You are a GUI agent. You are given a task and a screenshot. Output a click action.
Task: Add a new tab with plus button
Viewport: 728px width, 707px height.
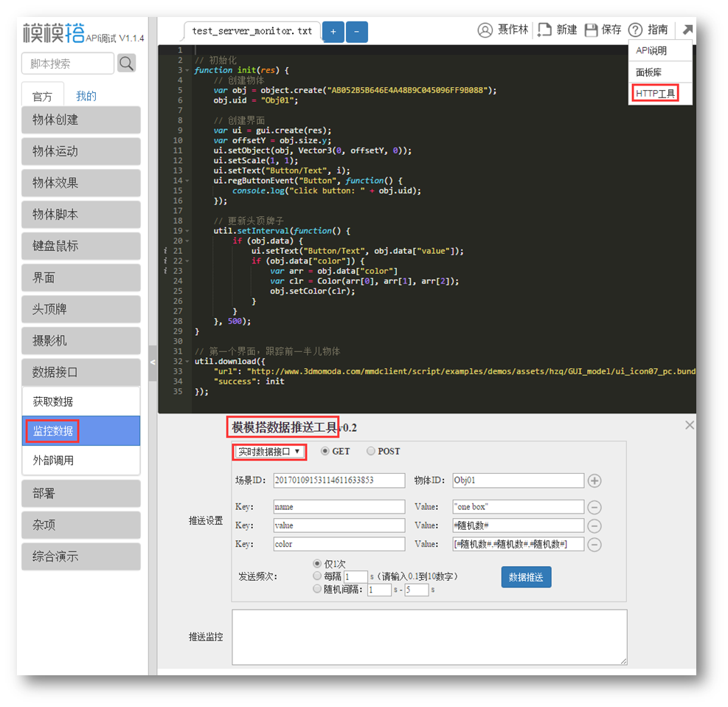pyautogui.click(x=333, y=32)
